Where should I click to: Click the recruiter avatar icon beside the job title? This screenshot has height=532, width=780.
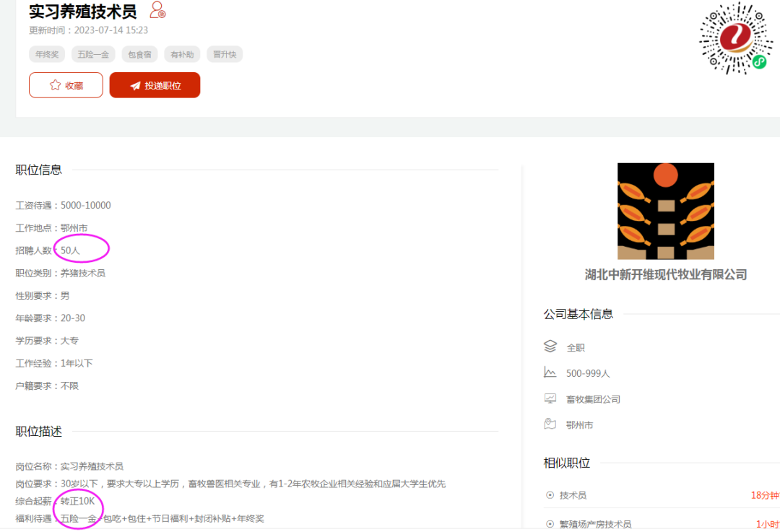pyautogui.click(x=157, y=11)
